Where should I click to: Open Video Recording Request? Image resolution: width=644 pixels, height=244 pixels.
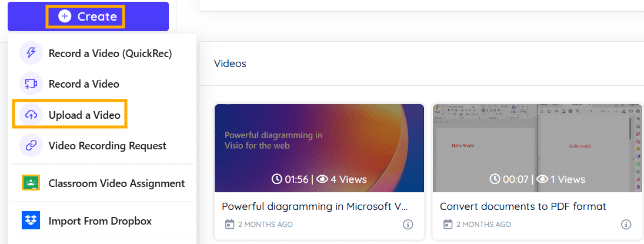(107, 146)
